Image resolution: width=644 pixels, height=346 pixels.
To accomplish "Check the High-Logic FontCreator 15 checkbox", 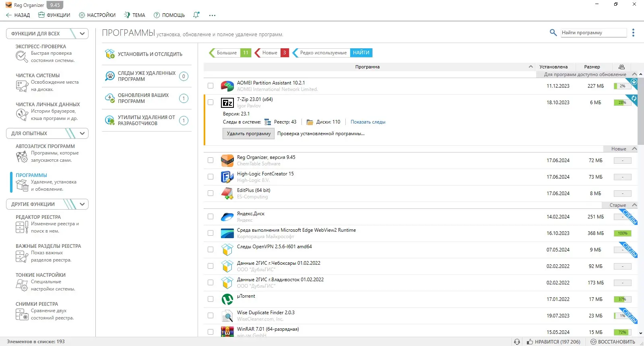I will [211, 177].
